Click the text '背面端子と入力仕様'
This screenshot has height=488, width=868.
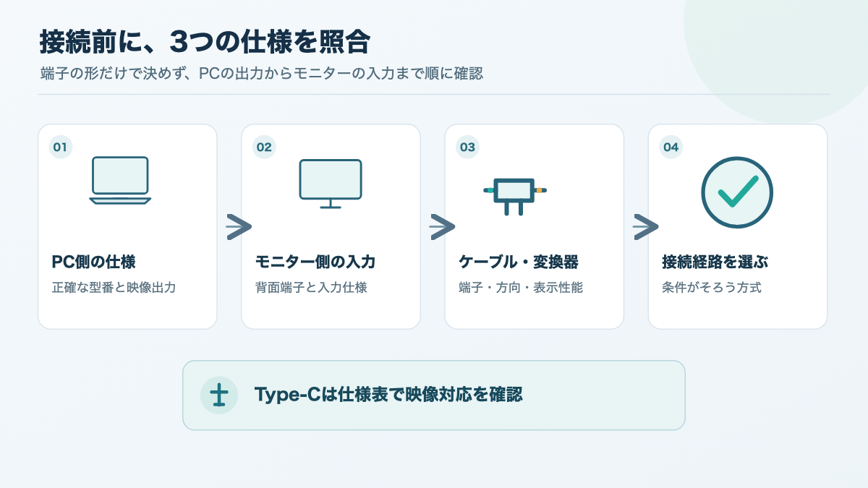[311, 288]
